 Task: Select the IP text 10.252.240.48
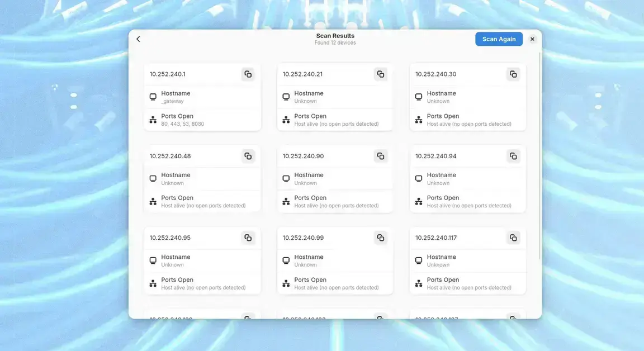coord(170,156)
